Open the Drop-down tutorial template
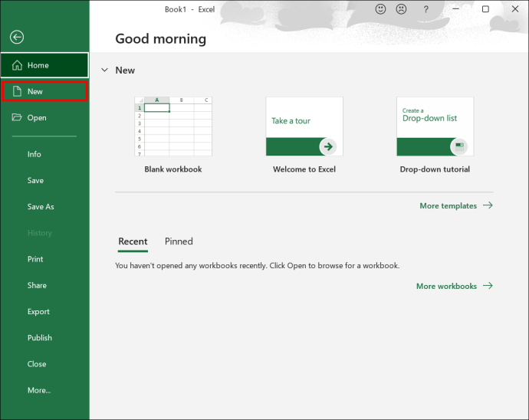529x420 pixels. coord(435,126)
